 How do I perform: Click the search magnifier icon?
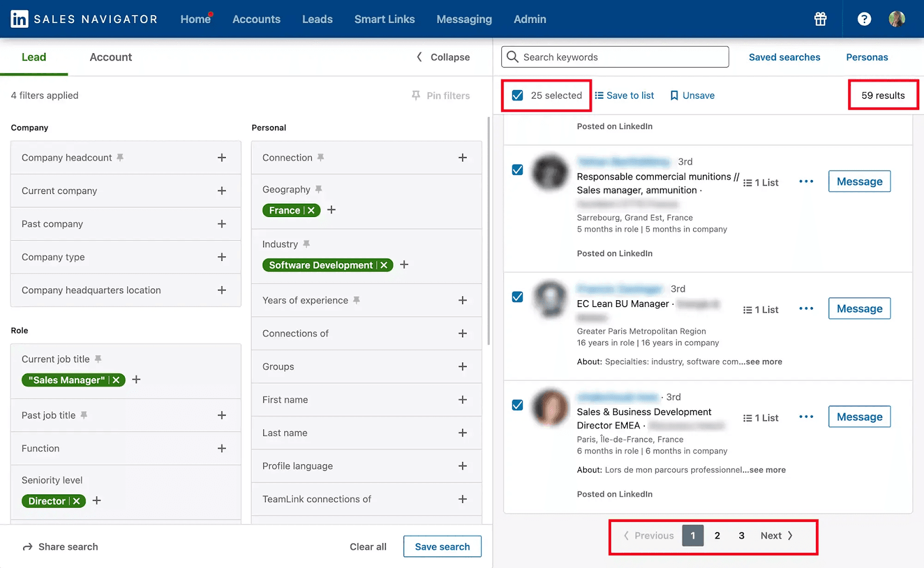coord(512,57)
